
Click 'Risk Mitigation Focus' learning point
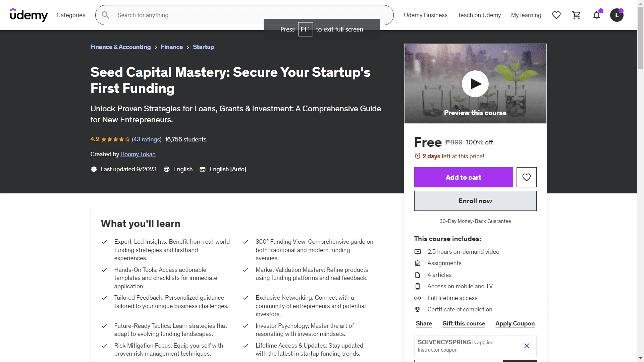point(169,350)
